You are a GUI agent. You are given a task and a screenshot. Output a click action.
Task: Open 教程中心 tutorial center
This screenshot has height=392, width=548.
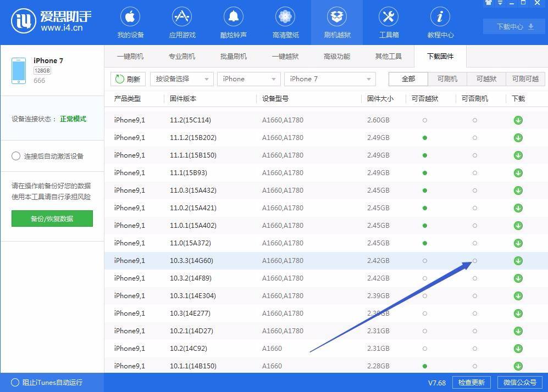tap(440, 23)
